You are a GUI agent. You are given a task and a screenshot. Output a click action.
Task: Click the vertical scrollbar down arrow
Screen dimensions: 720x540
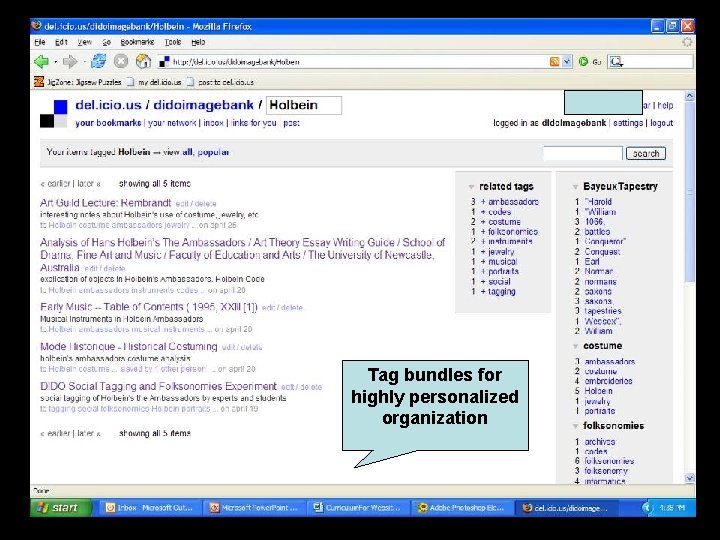coord(689,478)
